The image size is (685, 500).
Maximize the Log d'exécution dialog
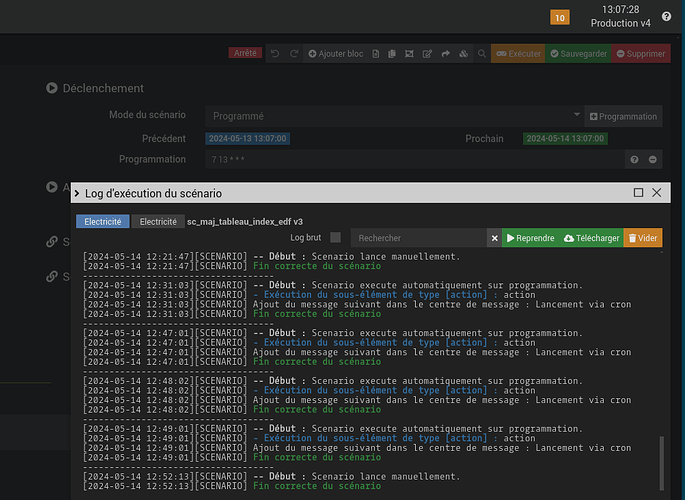click(x=638, y=193)
